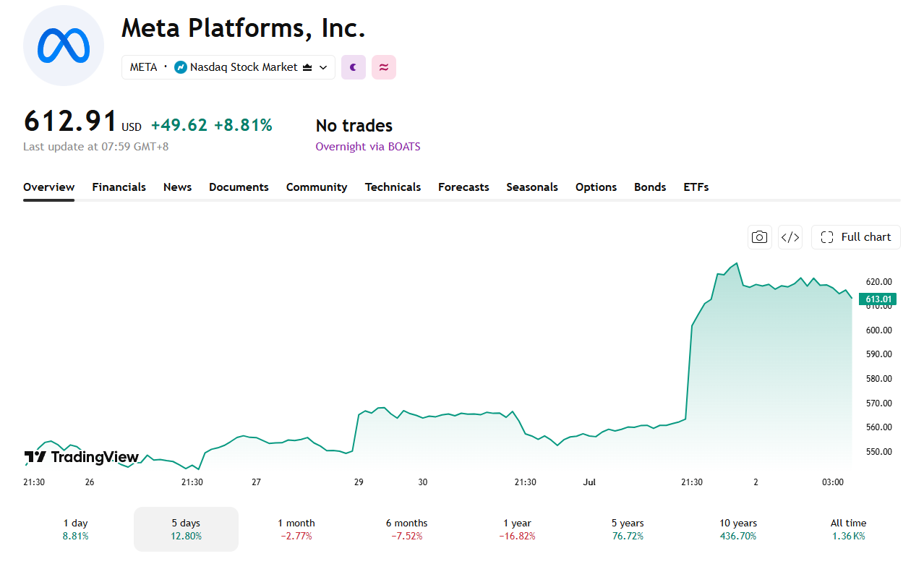Open the News tab
The image size is (924, 564).
[x=177, y=187]
